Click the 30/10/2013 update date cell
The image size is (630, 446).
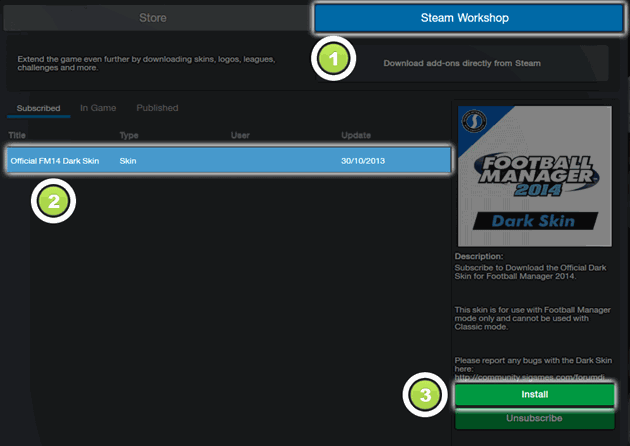pos(363,161)
